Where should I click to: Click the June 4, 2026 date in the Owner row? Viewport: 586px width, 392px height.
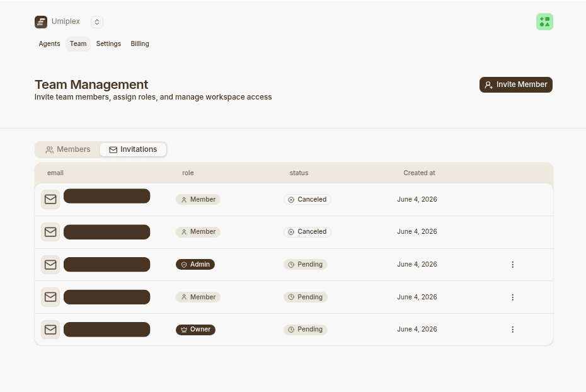tap(417, 329)
